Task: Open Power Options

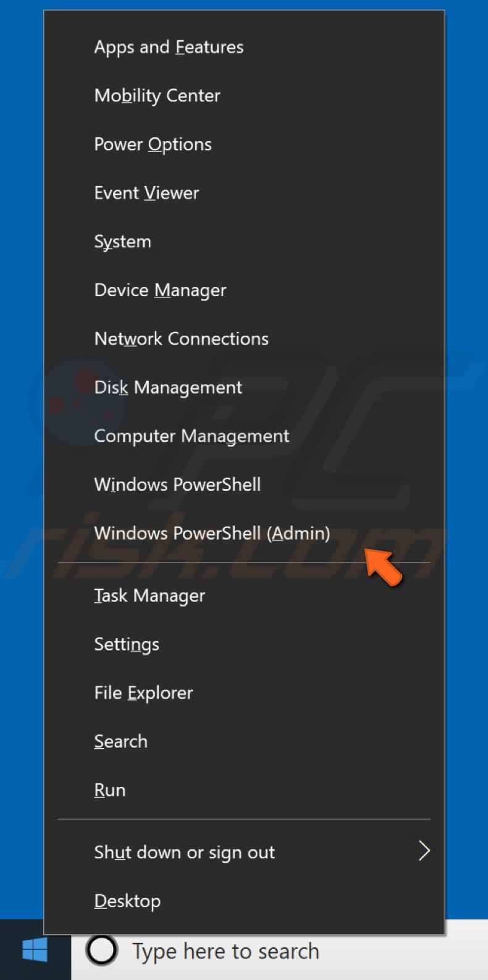Action: [x=153, y=144]
